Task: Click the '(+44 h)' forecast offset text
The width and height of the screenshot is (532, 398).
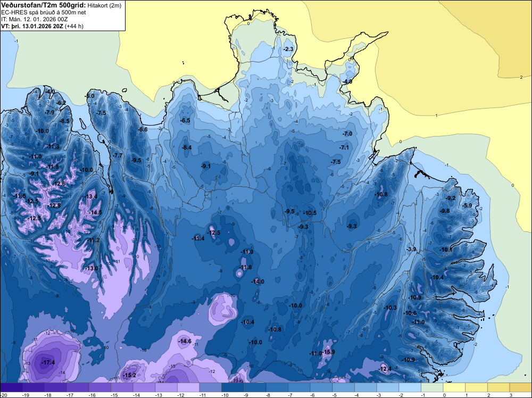Action: coord(74,26)
